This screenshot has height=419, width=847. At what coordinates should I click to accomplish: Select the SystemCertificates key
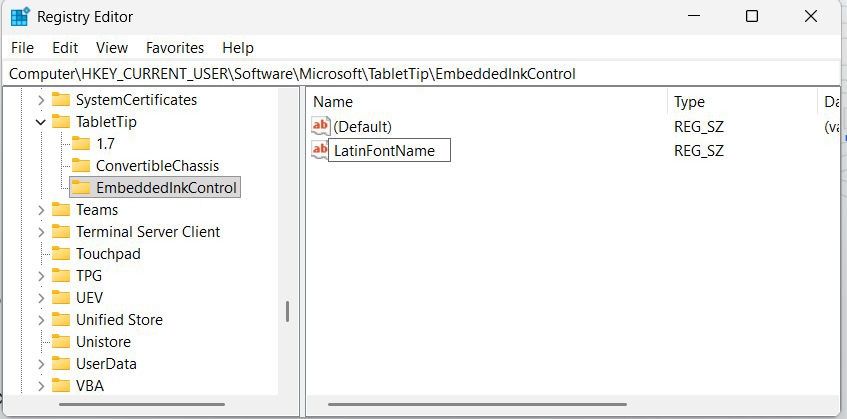137,100
